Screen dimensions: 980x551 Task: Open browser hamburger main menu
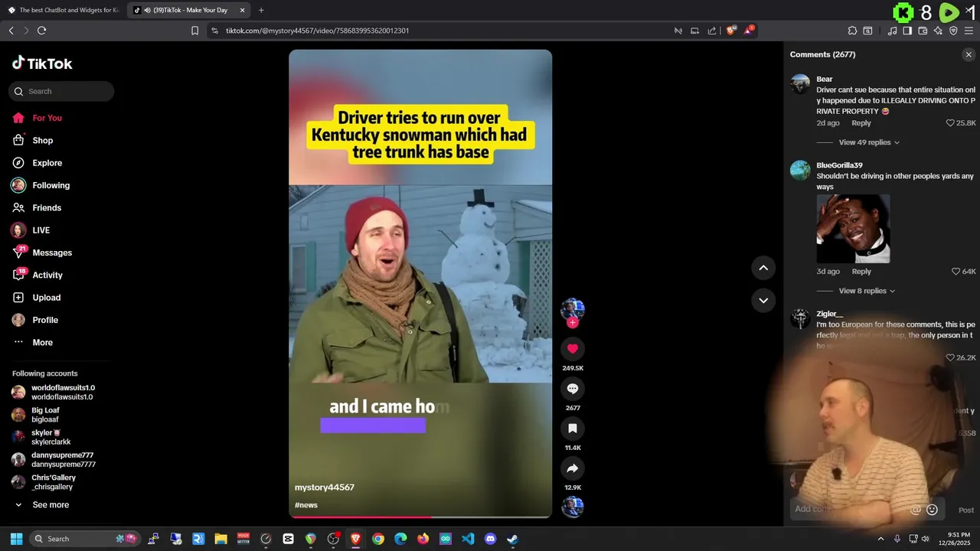[969, 31]
